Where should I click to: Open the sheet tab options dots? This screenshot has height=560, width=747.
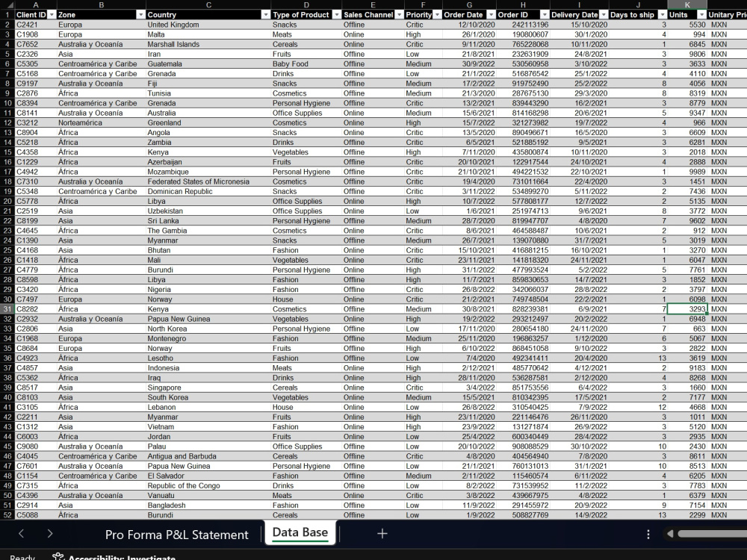pos(648,535)
